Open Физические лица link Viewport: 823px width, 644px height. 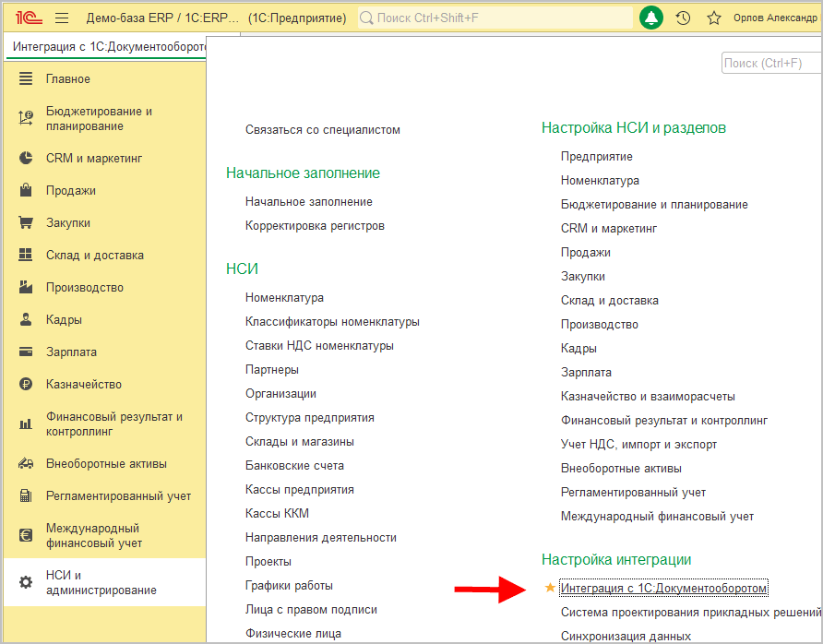click(292, 634)
